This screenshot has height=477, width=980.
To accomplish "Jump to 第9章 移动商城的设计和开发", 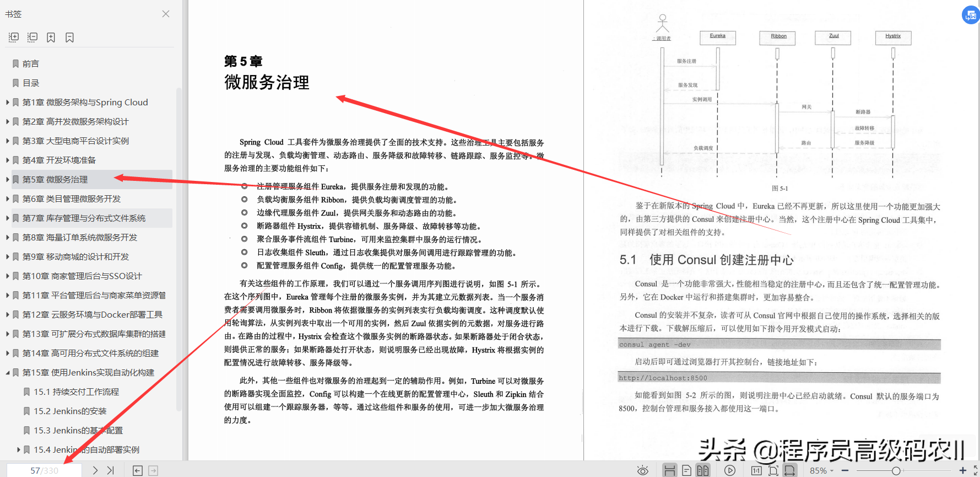I will click(x=75, y=256).
